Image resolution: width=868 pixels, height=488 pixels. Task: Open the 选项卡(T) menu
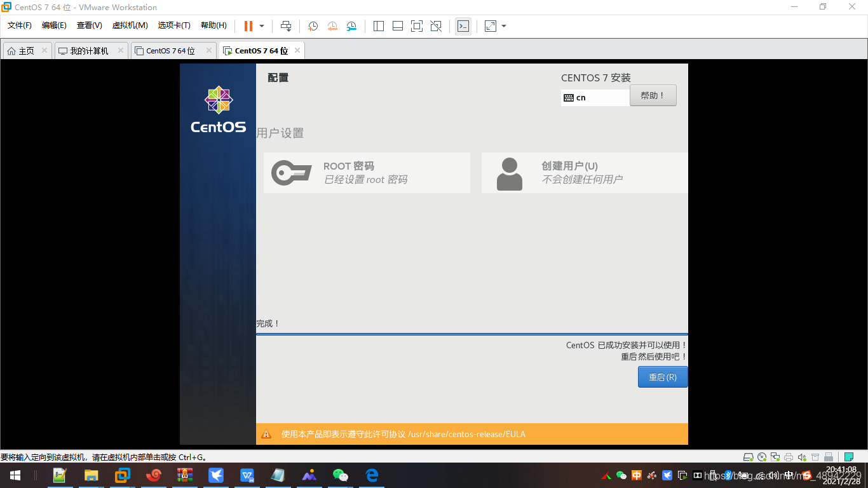(174, 25)
